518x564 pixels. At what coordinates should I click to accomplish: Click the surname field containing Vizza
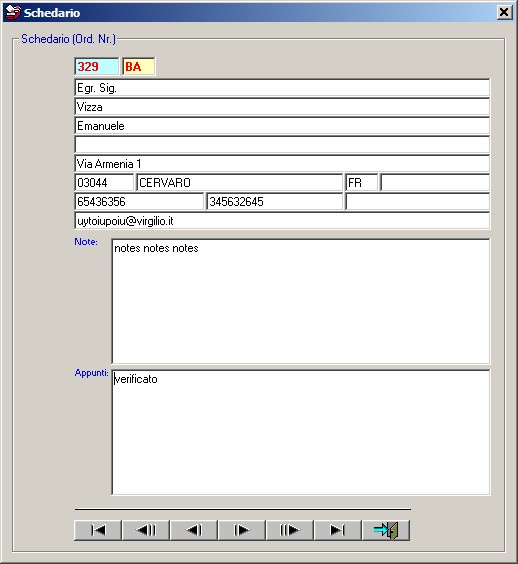[282, 107]
